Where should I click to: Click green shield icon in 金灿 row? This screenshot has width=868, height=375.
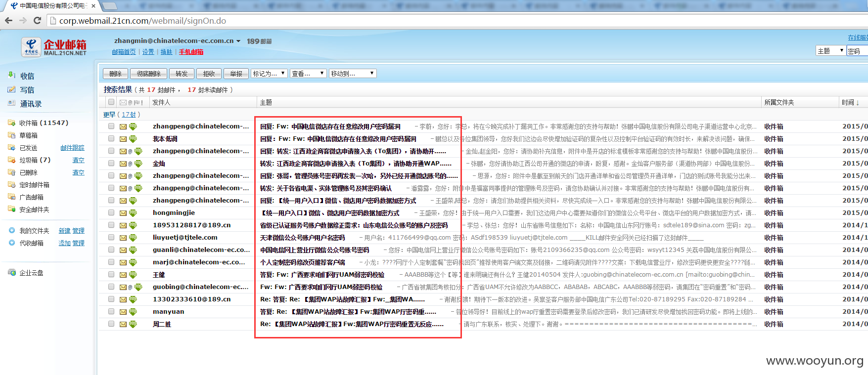(x=138, y=163)
